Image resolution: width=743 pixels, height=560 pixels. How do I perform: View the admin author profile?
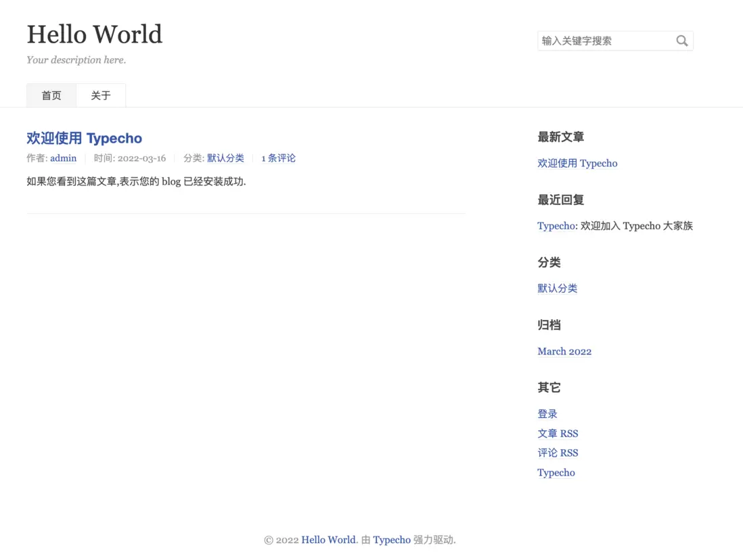click(63, 158)
